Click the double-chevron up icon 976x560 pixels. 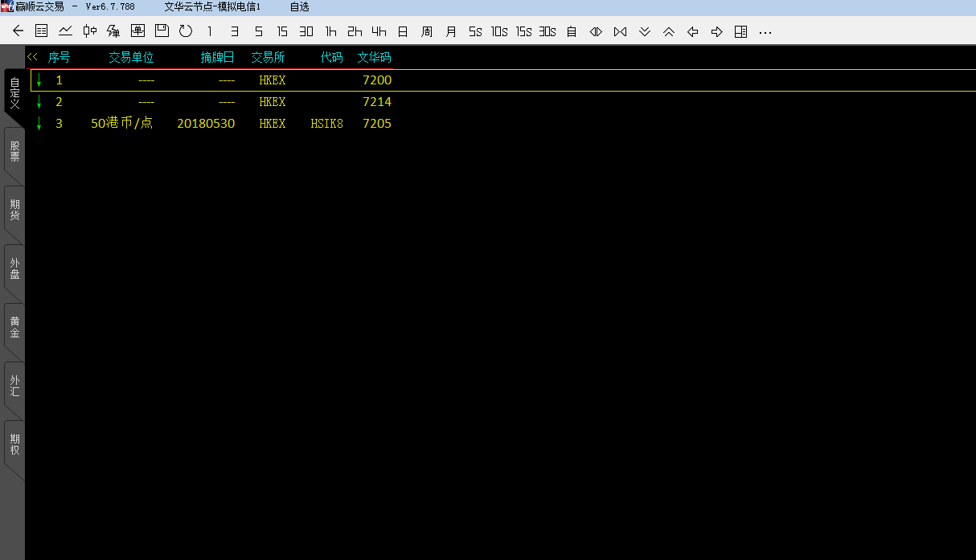pyautogui.click(x=668, y=31)
